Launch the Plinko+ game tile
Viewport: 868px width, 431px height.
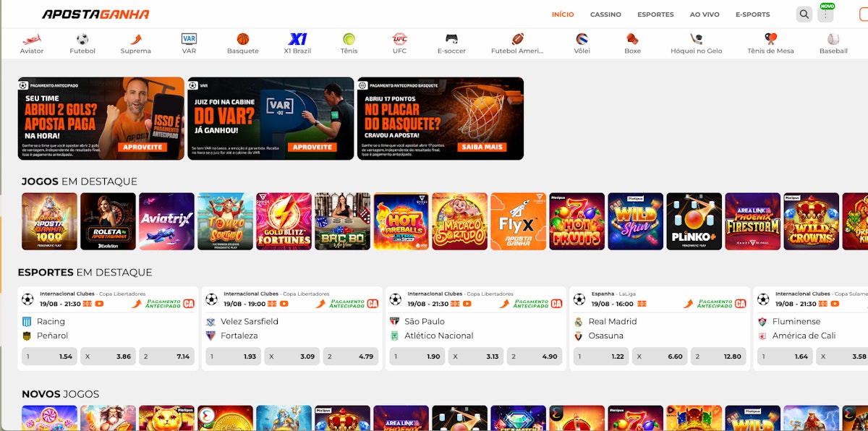694,221
